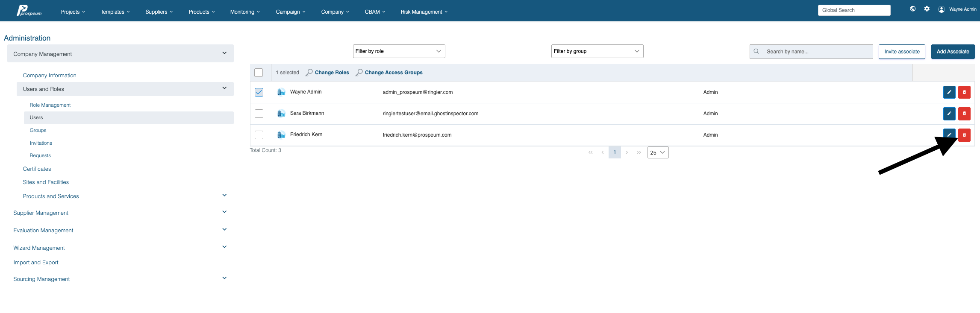This screenshot has height=313, width=980.
Task: Click email friedrich.kern@prospeum.com
Action: [x=417, y=135]
